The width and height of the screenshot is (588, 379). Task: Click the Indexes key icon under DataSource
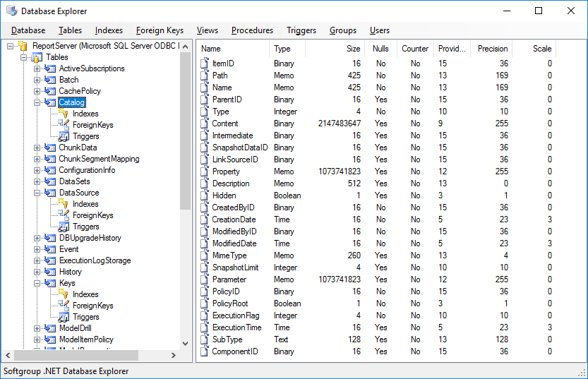pos(64,204)
